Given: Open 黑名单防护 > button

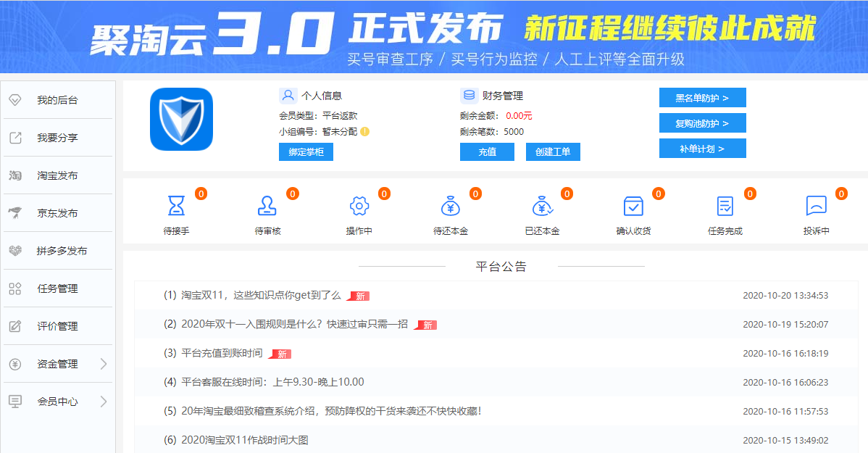Looking at the screenshot, I should 703,97.
